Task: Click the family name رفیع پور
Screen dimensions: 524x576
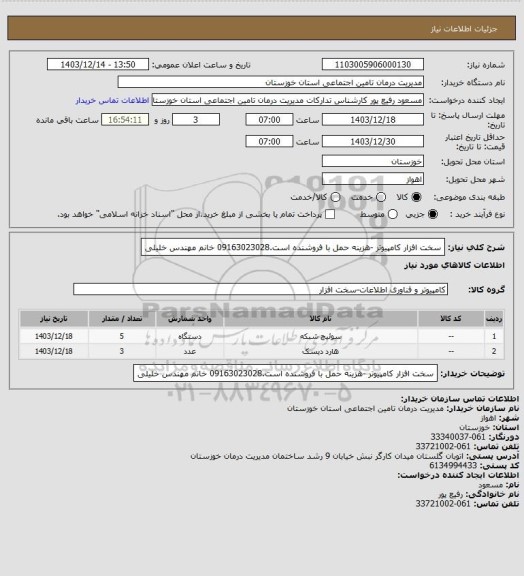Action: click(x=450, y=494)
